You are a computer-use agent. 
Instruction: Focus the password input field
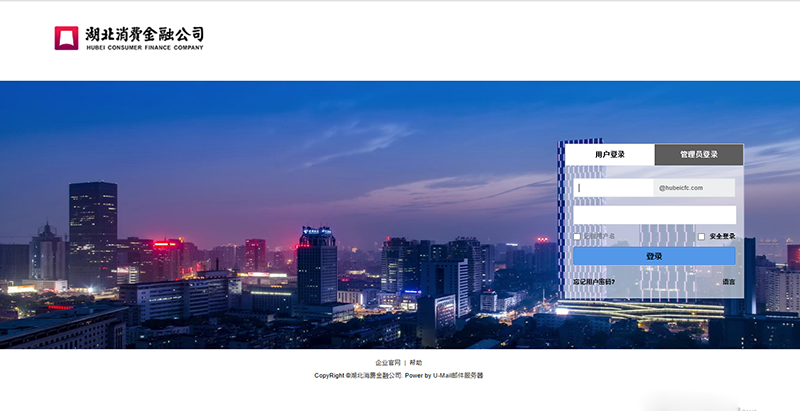(654, 215)
